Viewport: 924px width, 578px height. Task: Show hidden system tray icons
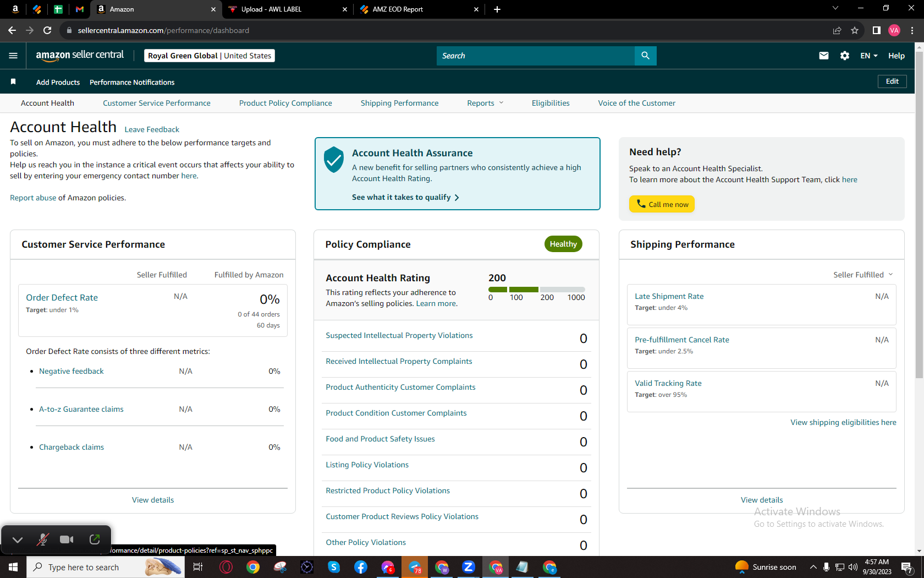813,567
